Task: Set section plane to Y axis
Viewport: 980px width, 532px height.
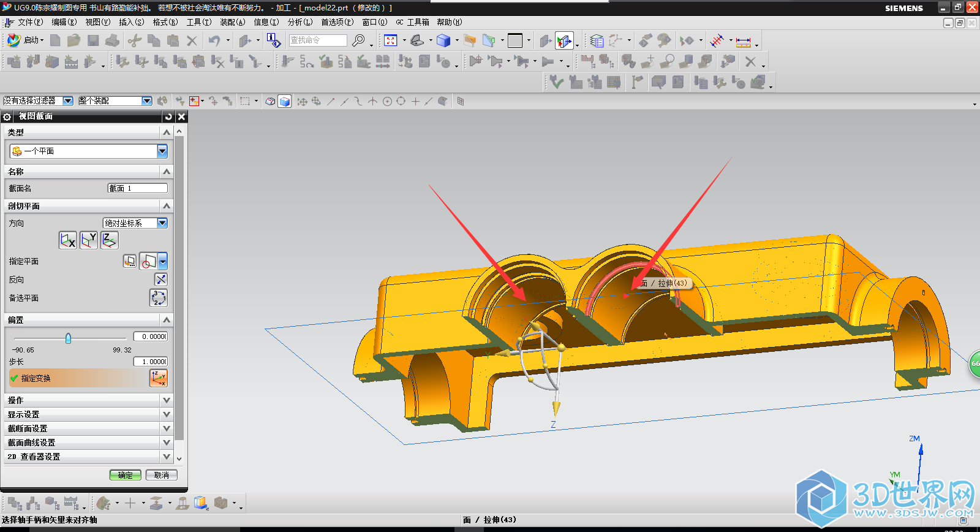Action: 89,240
